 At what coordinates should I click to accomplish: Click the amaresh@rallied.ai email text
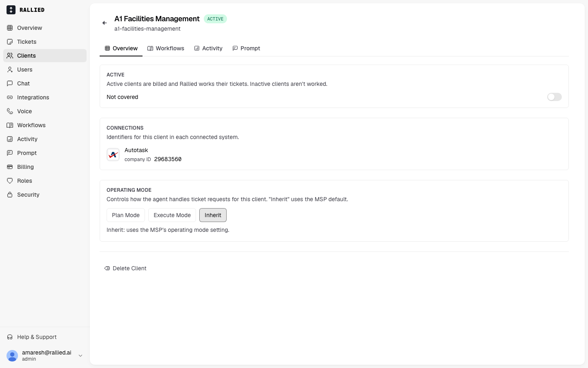click(47, 352)
